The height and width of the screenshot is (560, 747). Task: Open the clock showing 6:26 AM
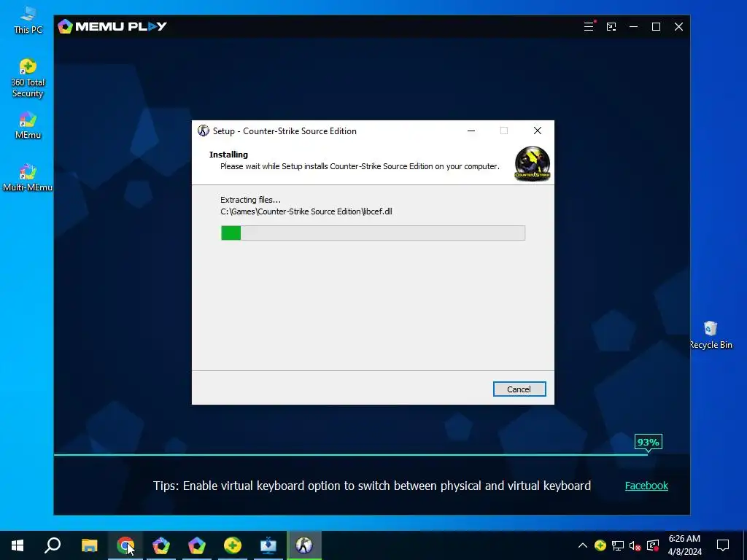[684, 545]
